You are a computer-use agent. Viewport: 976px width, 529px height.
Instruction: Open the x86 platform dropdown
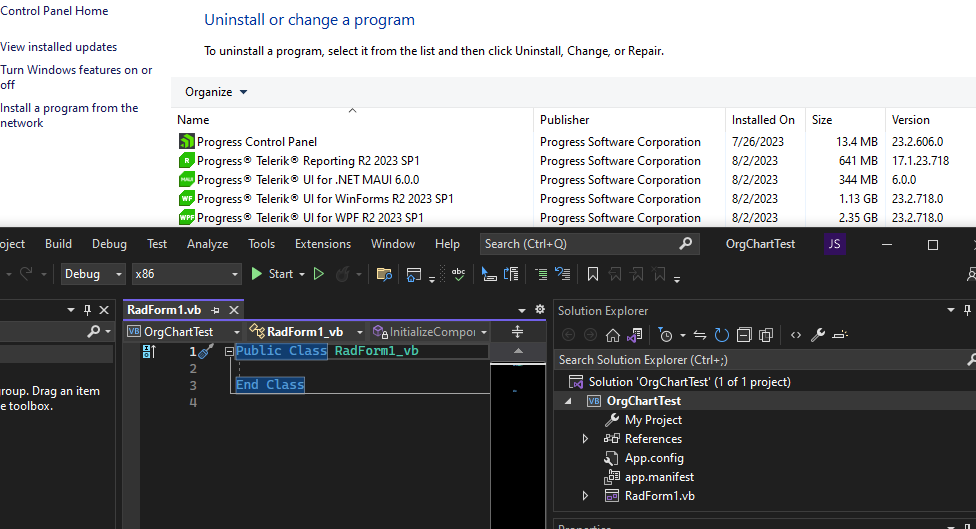186,274
